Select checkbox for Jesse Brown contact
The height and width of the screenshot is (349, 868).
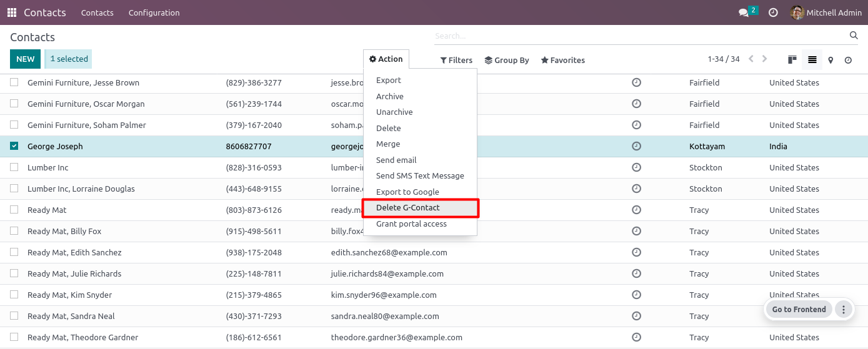coord(14,82)
